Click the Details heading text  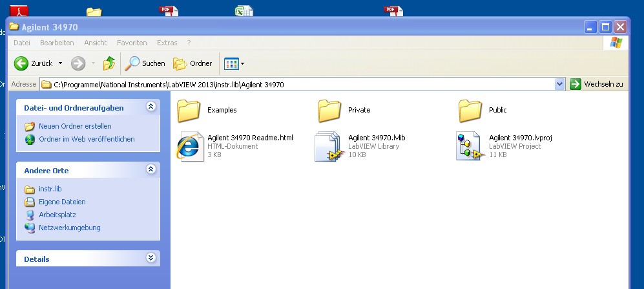point(37,259)
